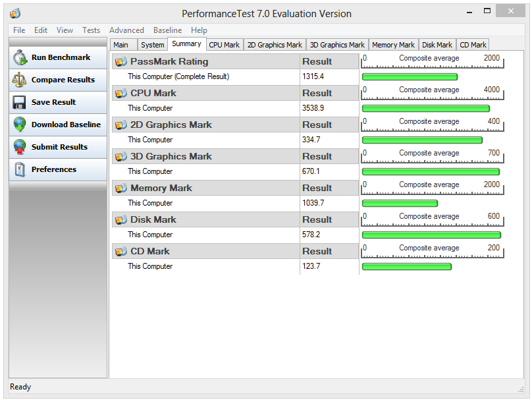
Task: Click the Download Baseline globe icon
Action: coord(20,125)
